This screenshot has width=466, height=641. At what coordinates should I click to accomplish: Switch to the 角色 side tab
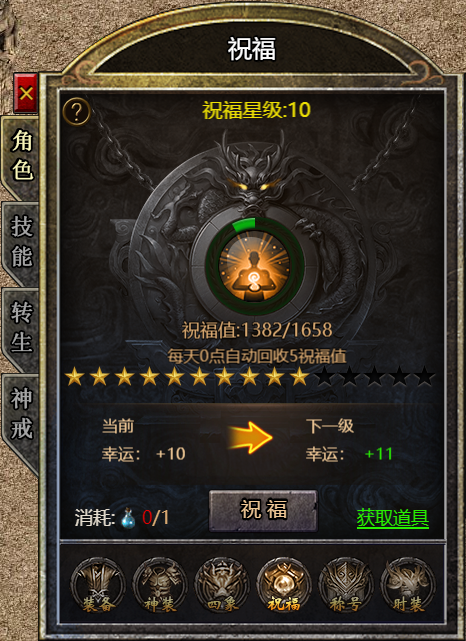(x=21, y=155)
